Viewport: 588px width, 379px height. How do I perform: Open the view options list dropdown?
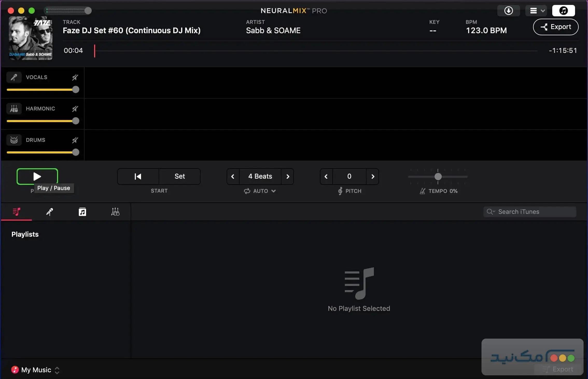point(536,11)
